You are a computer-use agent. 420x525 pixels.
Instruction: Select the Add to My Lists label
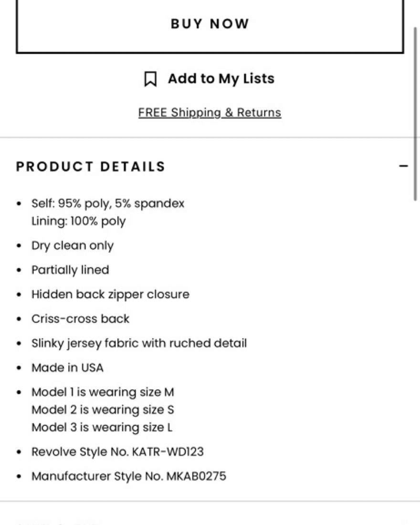(221, 79)
